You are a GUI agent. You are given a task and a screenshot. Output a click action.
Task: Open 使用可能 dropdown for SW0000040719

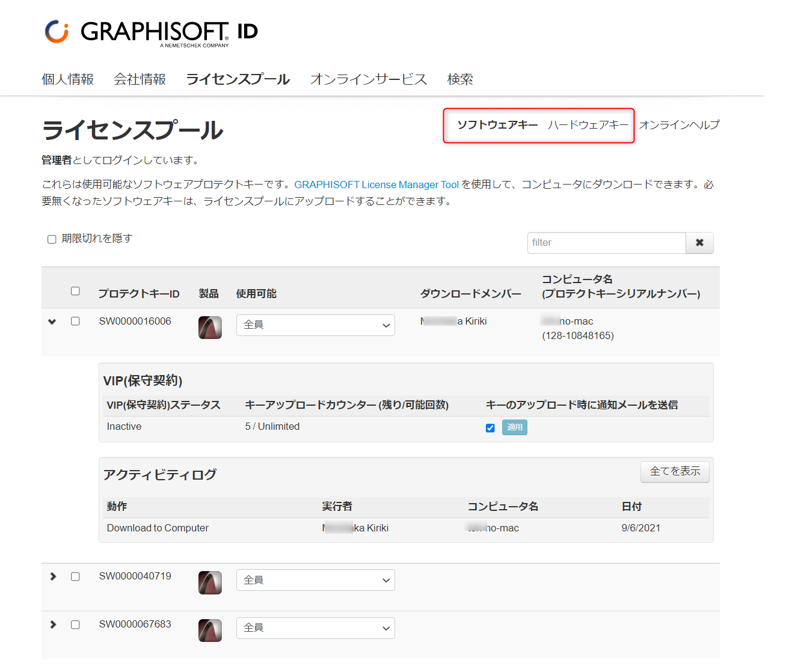pos(315,580)
